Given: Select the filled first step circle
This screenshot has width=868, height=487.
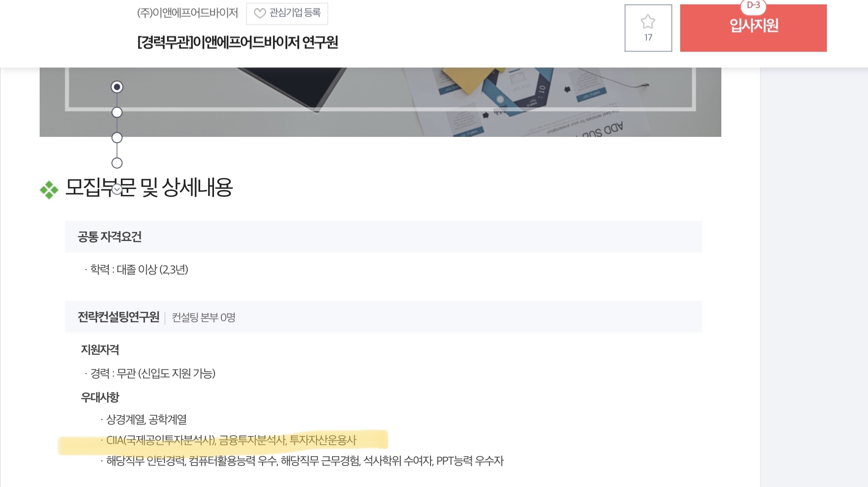Looking at the screenshot, I should (117, 87).
